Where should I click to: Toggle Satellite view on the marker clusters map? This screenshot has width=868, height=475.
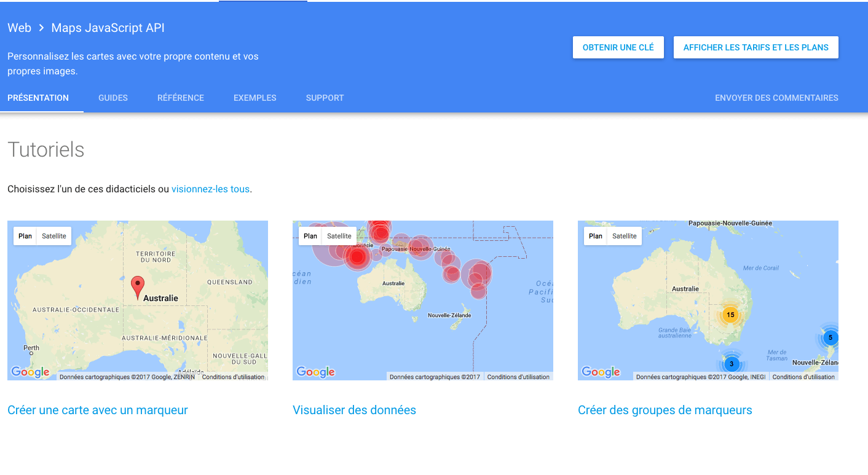click(x=625, y=236)
